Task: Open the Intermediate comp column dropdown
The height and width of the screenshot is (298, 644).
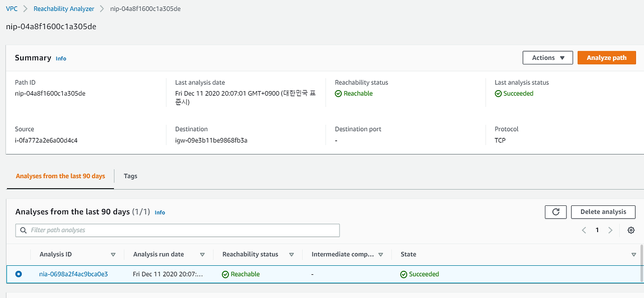Action: [x=381, y=254]
